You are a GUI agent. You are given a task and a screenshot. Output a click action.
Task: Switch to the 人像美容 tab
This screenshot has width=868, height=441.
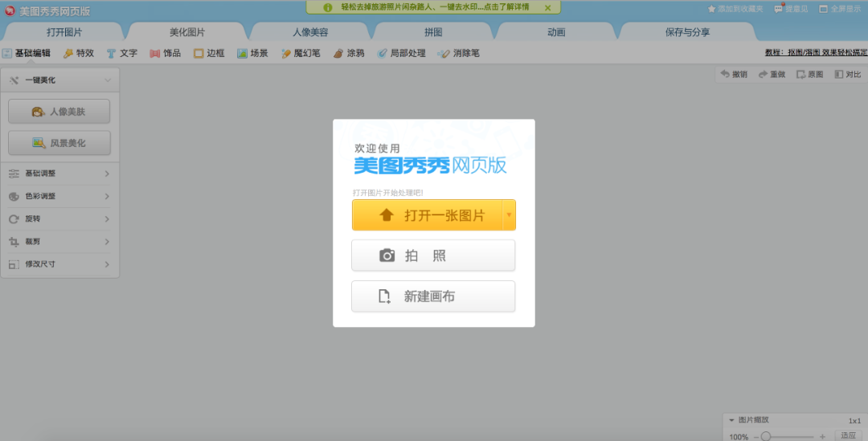coord(310,32)
